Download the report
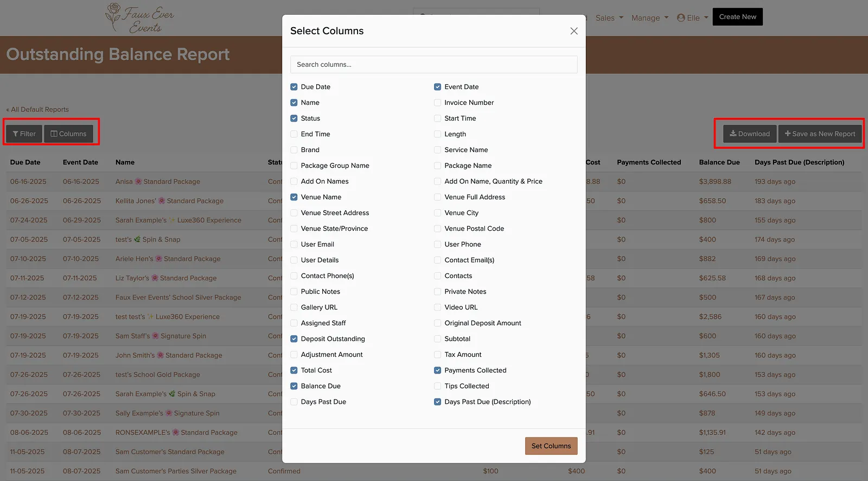The width and height of the screenshot is (868, 481). (750, 134)
